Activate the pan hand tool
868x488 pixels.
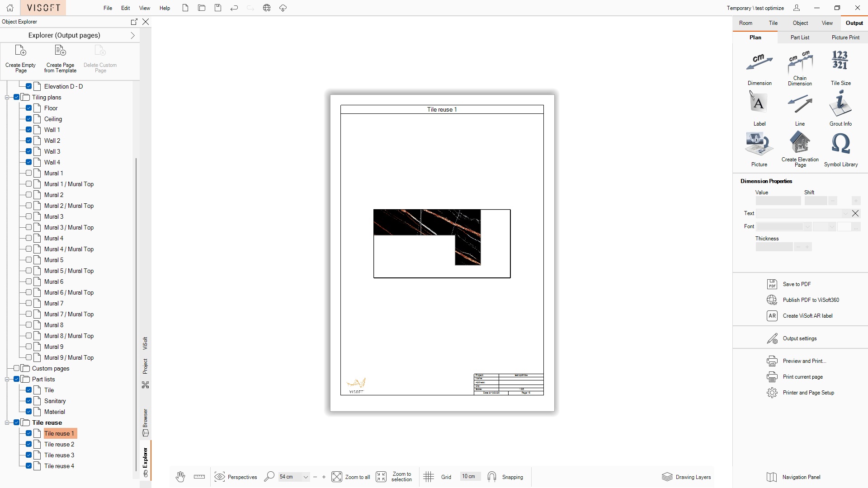point(180,477)
